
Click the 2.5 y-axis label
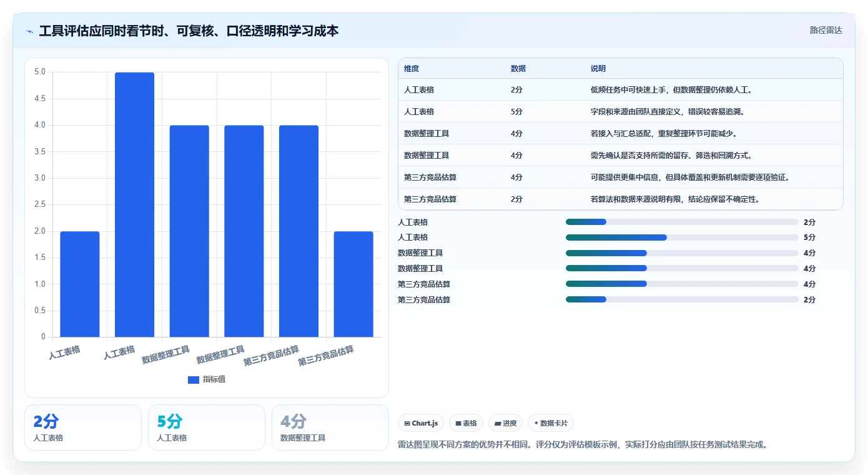40,204
